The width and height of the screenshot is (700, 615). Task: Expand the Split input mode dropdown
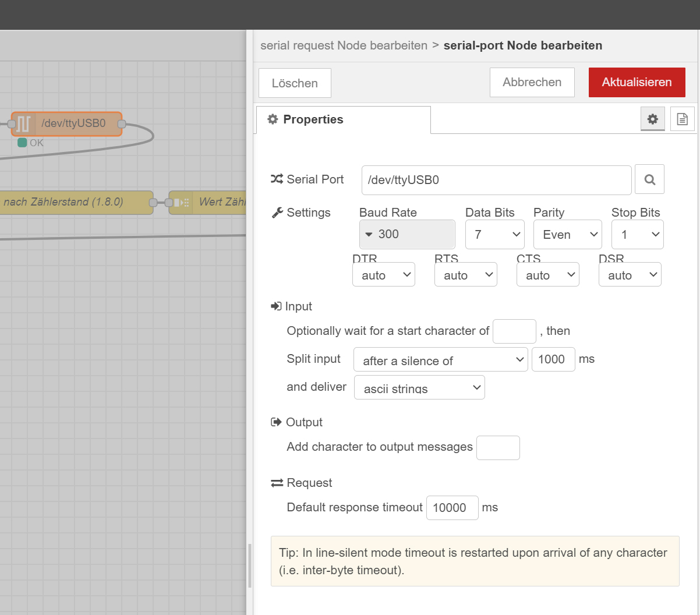440,360
